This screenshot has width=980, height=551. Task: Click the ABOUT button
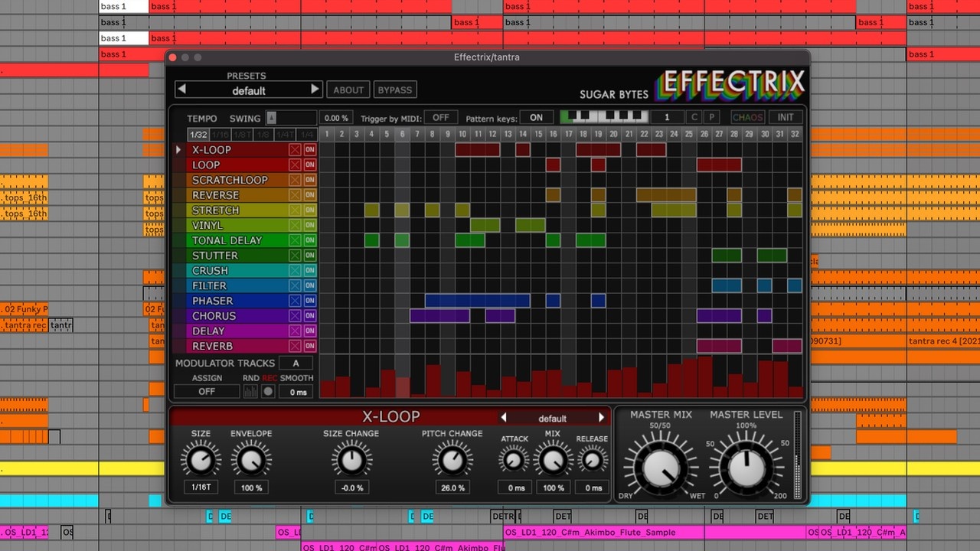[x=348, y=90]
